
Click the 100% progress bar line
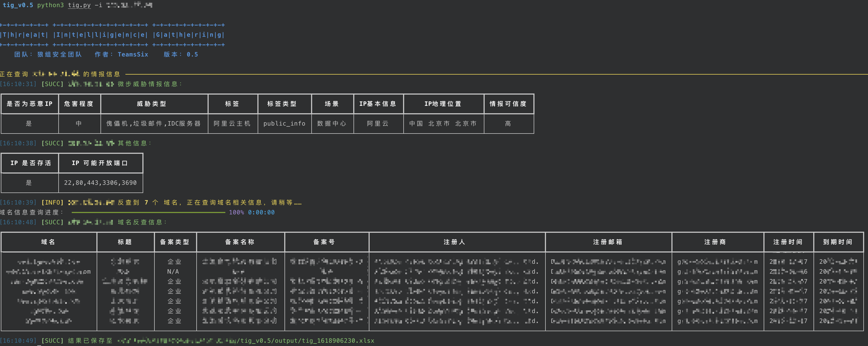(x=148, y=212)
